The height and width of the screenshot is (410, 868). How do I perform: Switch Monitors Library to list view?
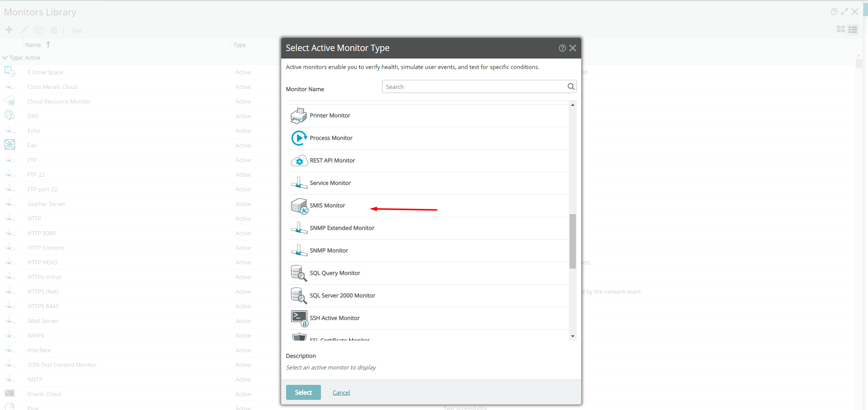853,29
